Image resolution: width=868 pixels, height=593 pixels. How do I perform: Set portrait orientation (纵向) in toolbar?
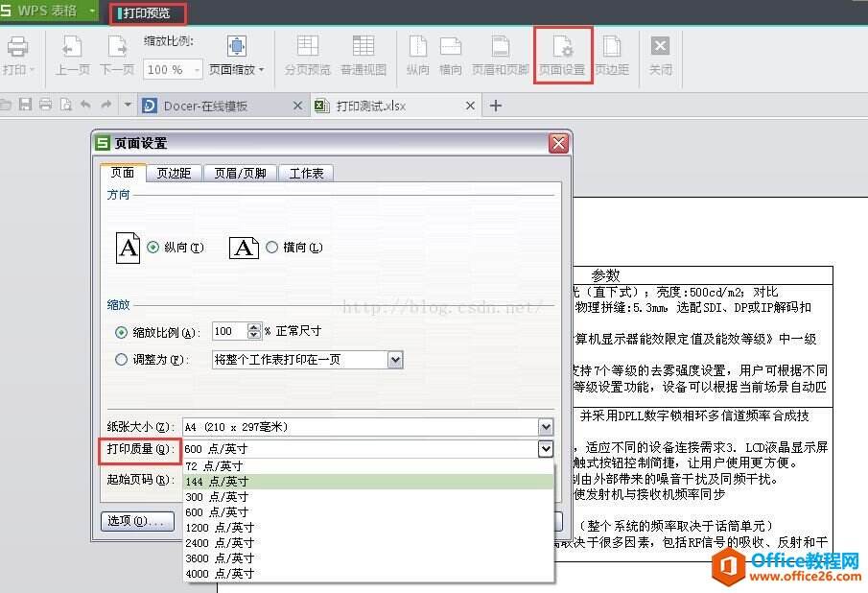[417, 56]
